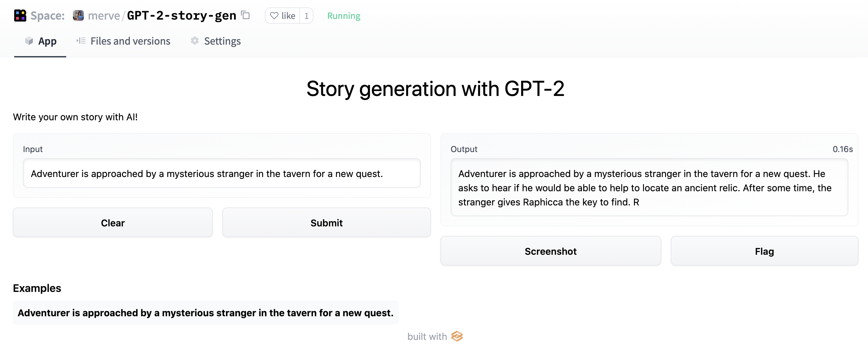Open merve's profile via username link
Viewport: 868px width, 348px height.
pos(104,15)
